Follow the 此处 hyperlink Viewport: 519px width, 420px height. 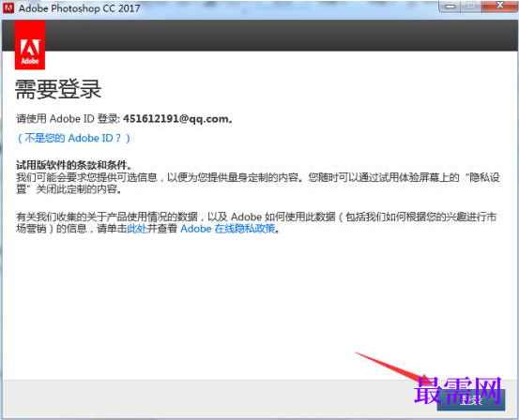click(x=137, y=229)
